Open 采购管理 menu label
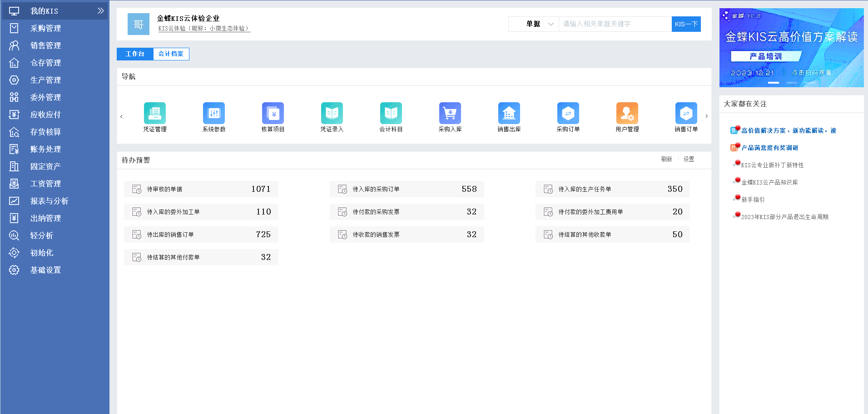868x414 pixels. (x=45, y=28)
